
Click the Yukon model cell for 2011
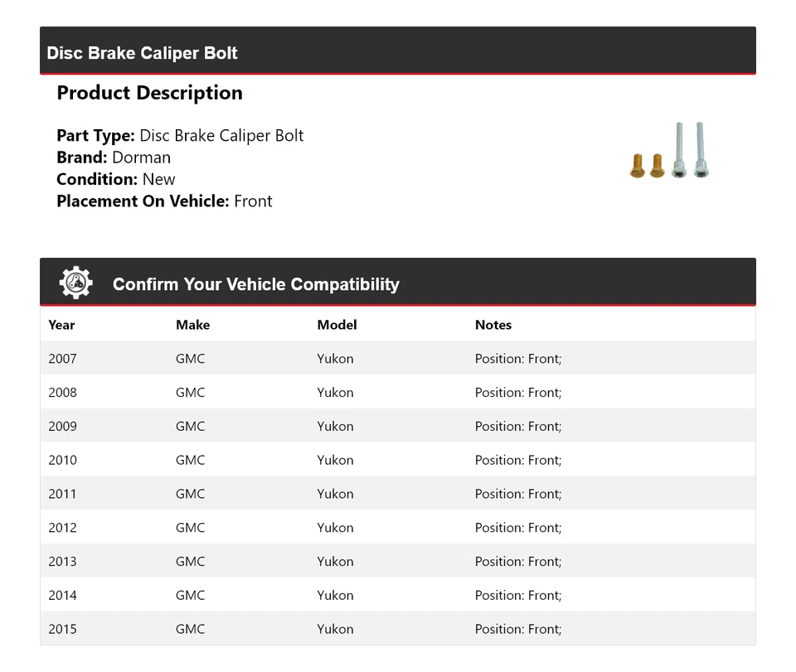coord(335,494)
